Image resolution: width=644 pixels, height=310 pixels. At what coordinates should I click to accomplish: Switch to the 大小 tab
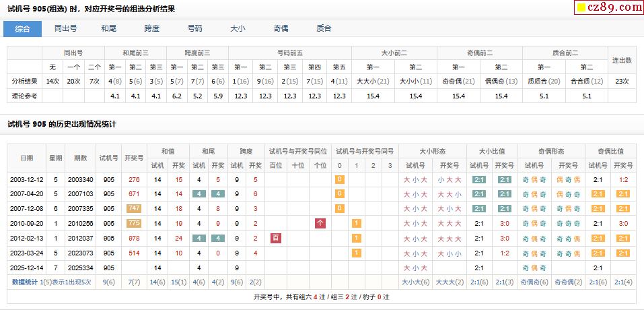pyautogui.click(x=238, y=28)
